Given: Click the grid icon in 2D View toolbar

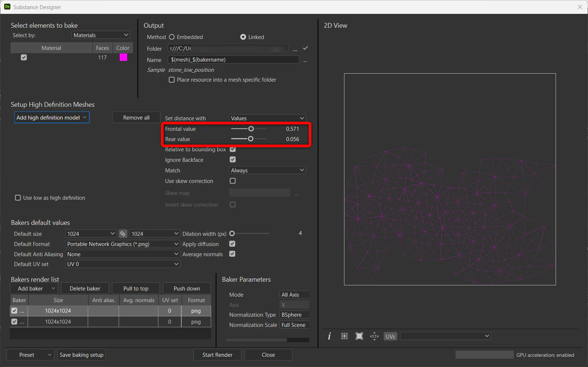Looking at the screenshot, I should tap(344, 336).
